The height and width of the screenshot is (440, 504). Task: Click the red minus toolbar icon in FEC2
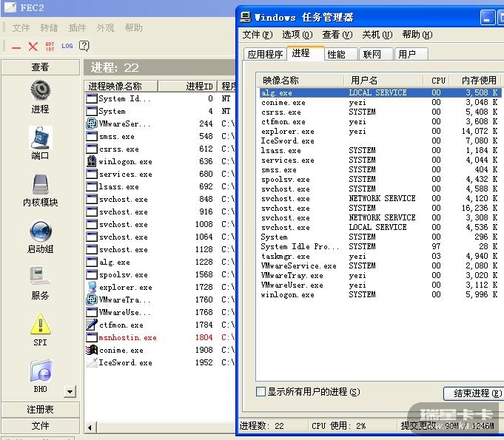(x=16, y=47)
